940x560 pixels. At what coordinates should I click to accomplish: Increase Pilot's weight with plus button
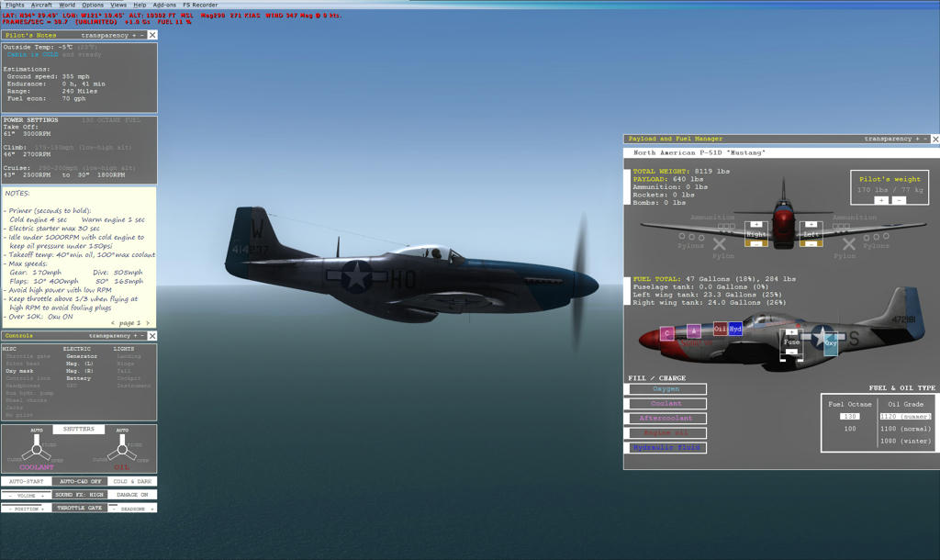(881, 200)
